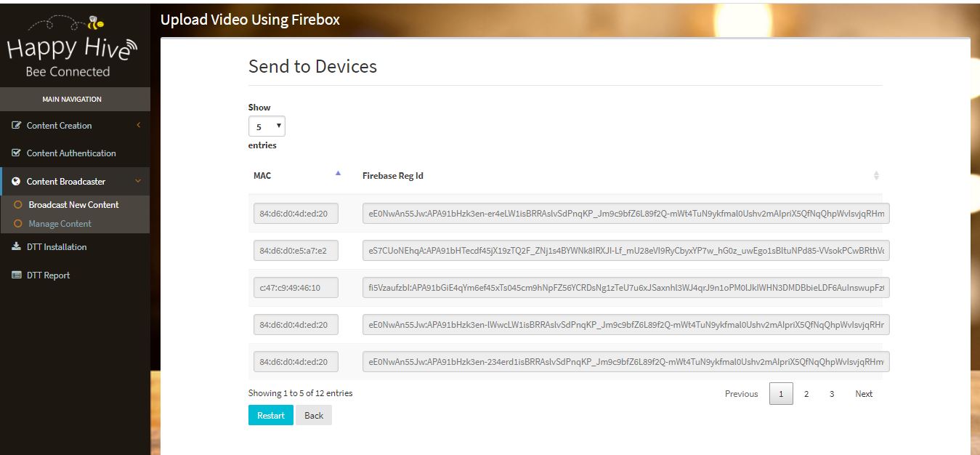Click the Content Broadcaster globe icon
980x455 pixels.
coord(17,182)
